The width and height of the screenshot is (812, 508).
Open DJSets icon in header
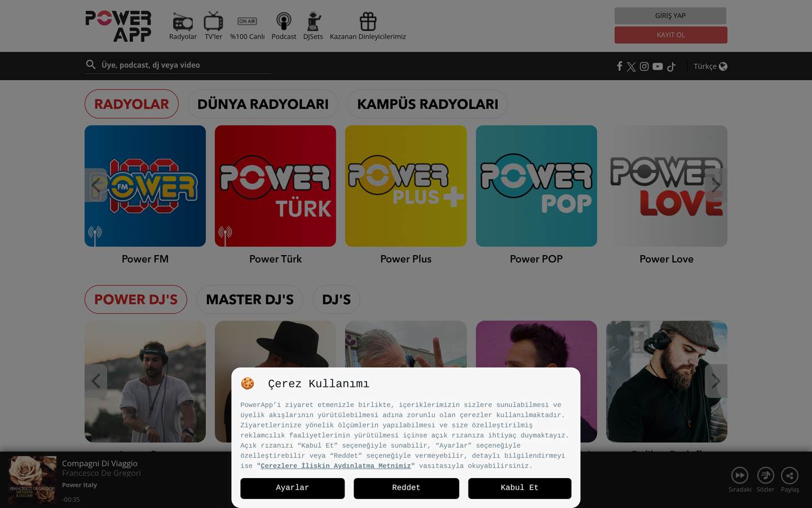(314, 21)
